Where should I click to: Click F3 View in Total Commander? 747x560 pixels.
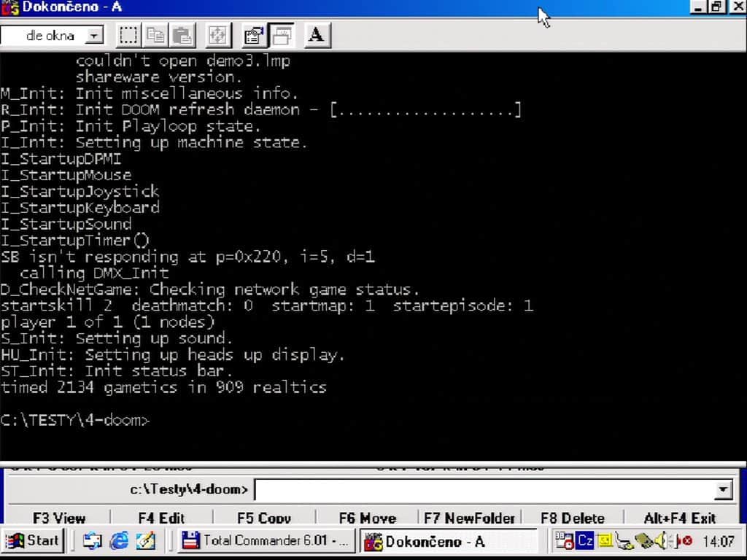click(x=60, y=518)
